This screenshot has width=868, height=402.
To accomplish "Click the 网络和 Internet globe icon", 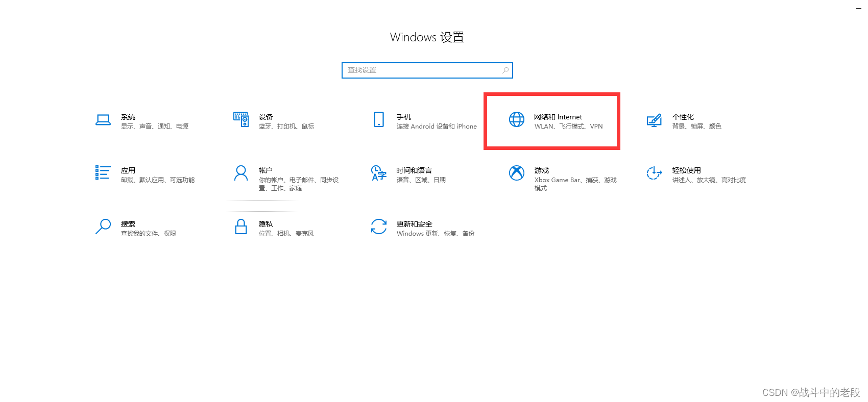I will 517,119.
